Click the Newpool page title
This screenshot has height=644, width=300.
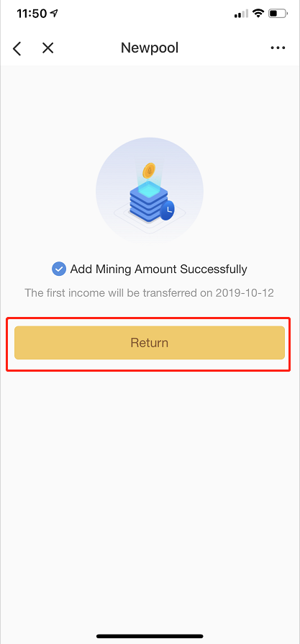[150, 48]
